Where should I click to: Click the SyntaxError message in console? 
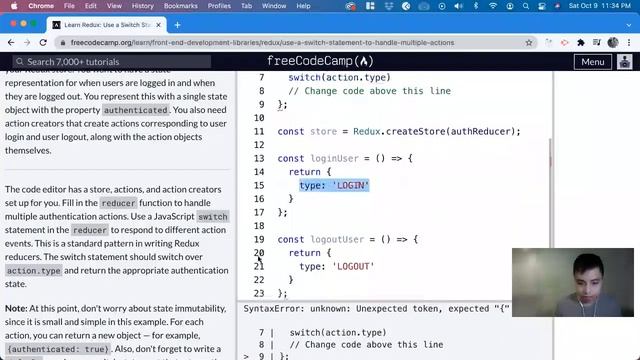tap(376, 309)
